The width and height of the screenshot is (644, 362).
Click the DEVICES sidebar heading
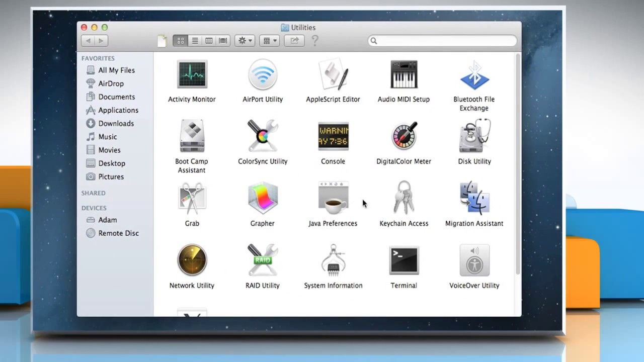(94, 208)
